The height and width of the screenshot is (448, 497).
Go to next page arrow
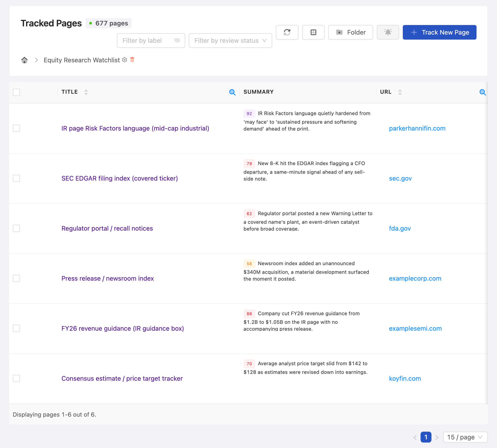click(x=437, y=437)
